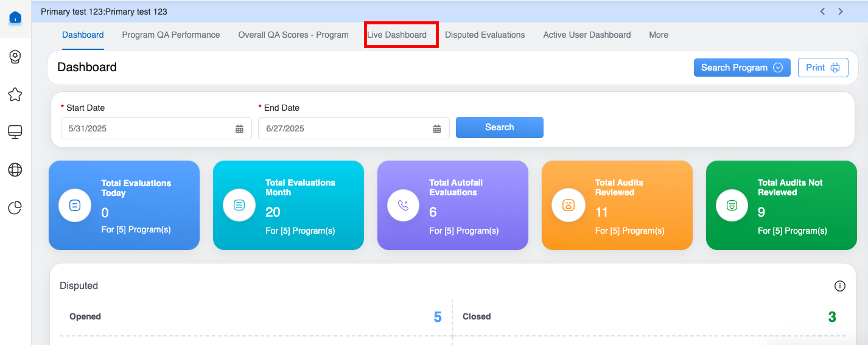Viewport: 868px width, 345px height.
Task: Expand the Search Program dropdown
Action: pos(741,68)
